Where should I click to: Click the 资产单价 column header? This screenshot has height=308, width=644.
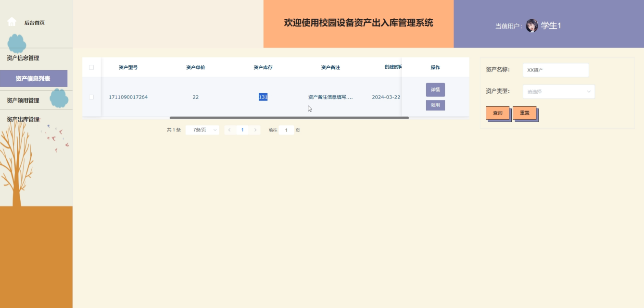(196, 67)
